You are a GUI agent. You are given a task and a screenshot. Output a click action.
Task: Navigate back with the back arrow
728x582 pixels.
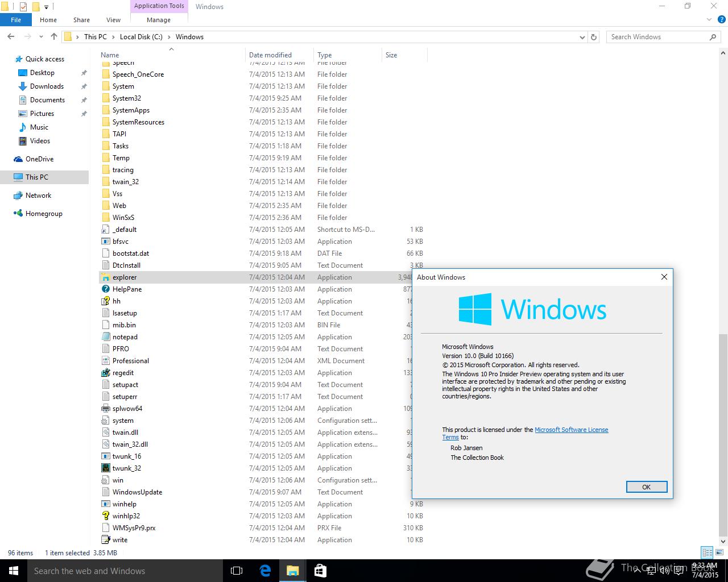point(11,37)
